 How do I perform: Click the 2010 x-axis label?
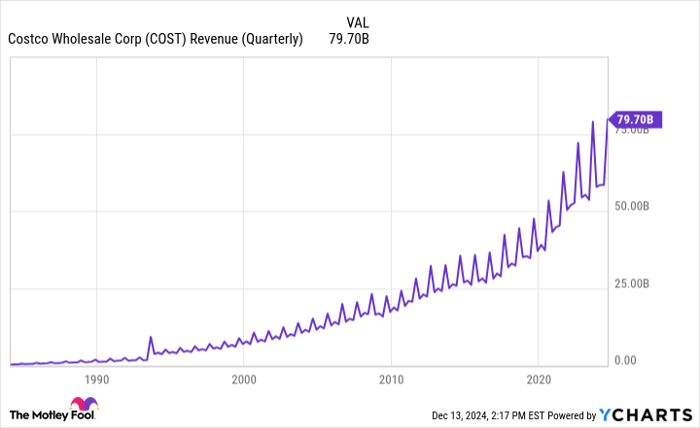point(391,380)
